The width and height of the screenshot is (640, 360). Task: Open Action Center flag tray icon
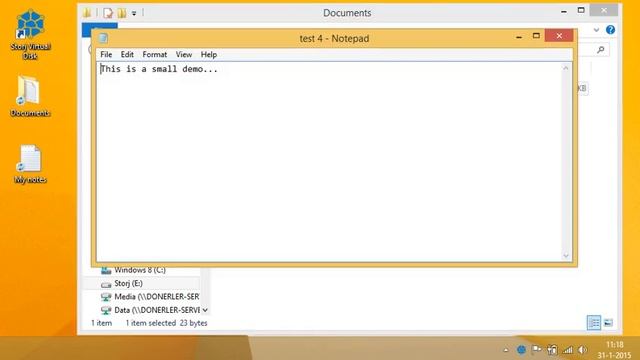536,349
